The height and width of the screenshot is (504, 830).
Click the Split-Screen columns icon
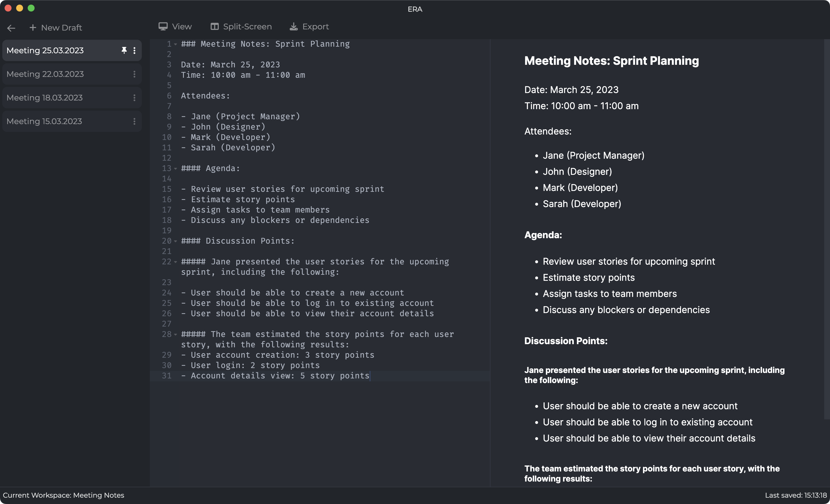[215, 26]
